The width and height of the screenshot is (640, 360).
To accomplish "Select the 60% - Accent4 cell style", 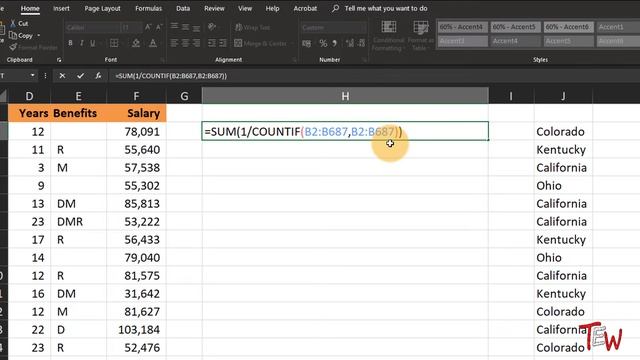I will click(462, 27).
